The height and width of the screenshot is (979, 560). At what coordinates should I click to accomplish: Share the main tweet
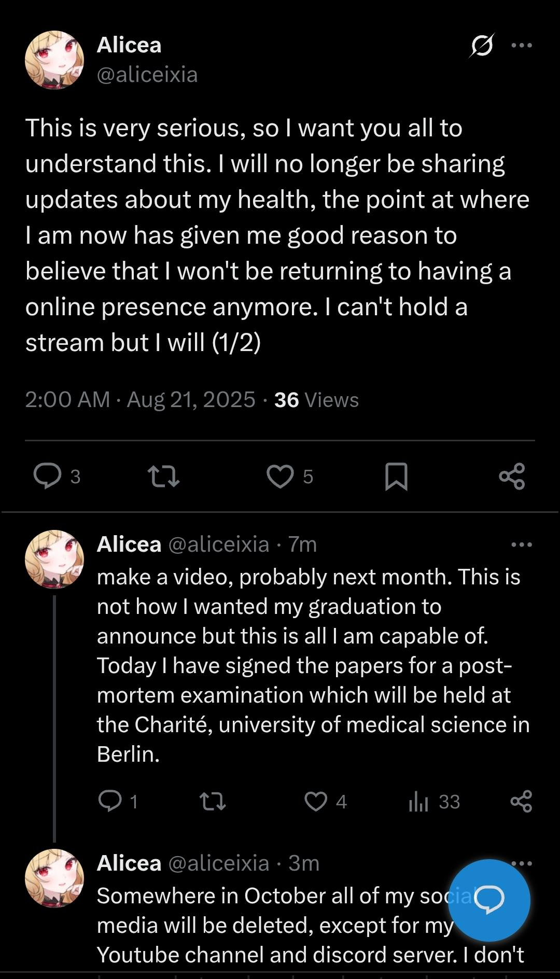coord(512,476)
